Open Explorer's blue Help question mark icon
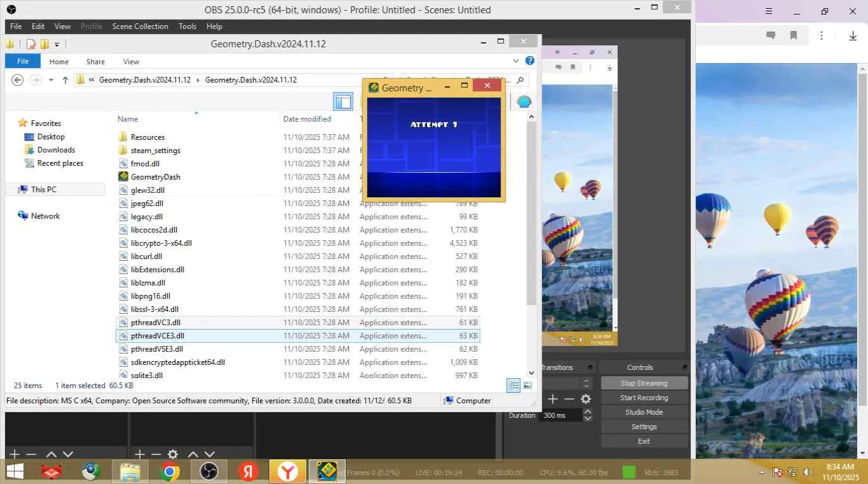This screenshot has height=484, width=868. coord(530,61)
